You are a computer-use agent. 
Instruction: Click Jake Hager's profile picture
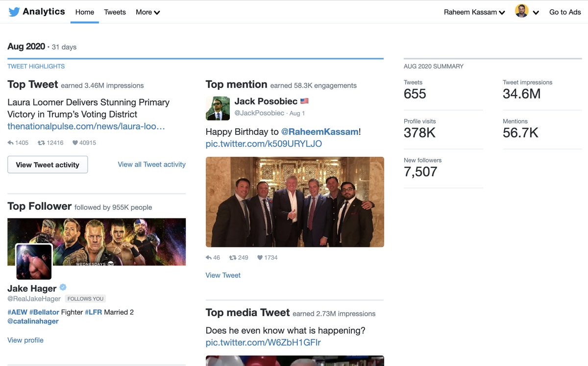coord(34,262)
